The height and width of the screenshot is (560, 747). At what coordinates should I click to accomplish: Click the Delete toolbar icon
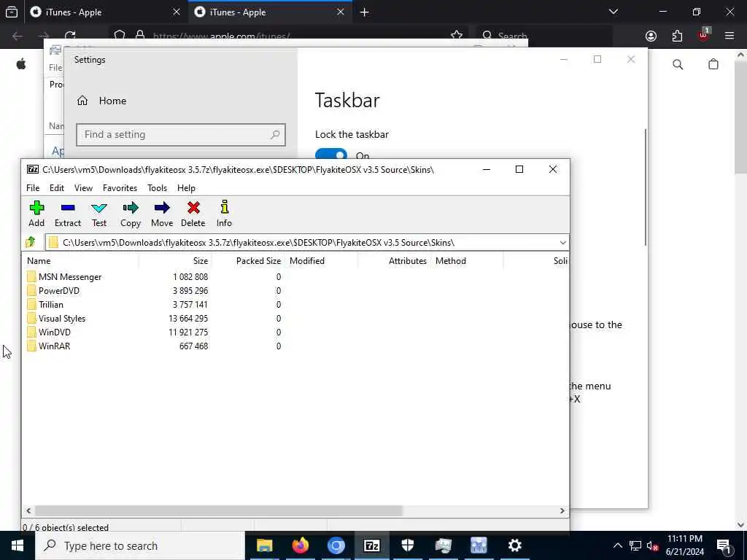click(193, 214)
